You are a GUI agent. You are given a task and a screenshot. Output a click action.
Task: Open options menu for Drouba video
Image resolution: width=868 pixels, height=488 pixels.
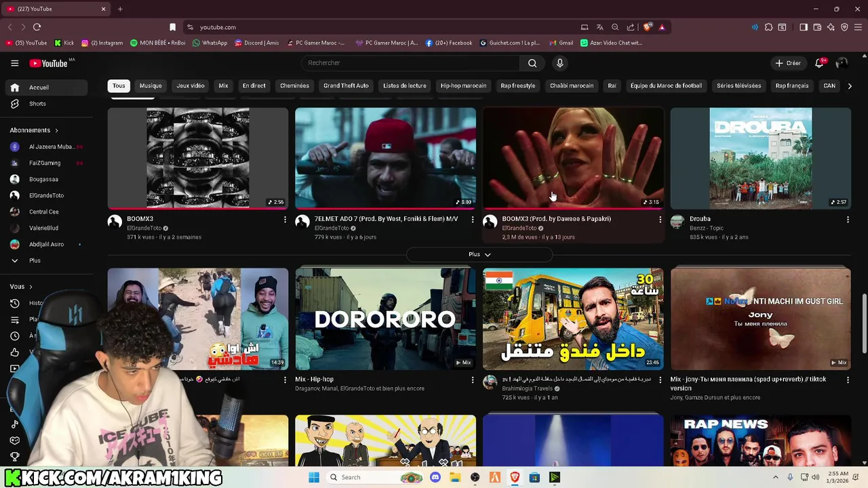(x=848, y=220)
